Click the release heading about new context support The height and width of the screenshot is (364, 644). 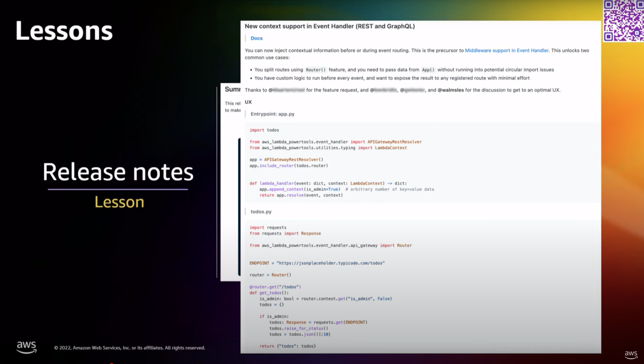coord(329,26)
